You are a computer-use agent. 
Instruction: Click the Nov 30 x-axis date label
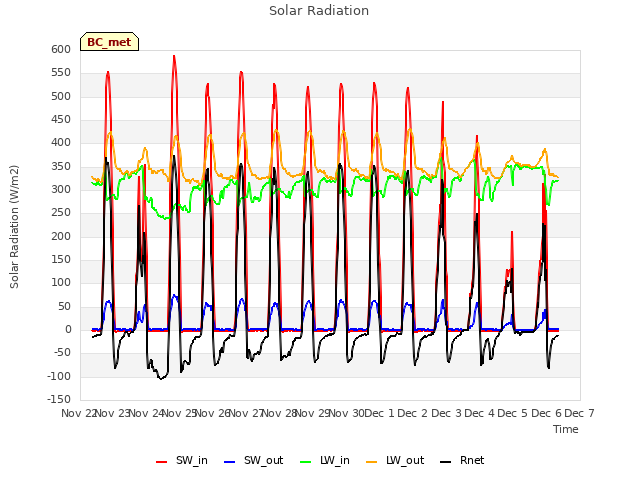click(346, 413)
